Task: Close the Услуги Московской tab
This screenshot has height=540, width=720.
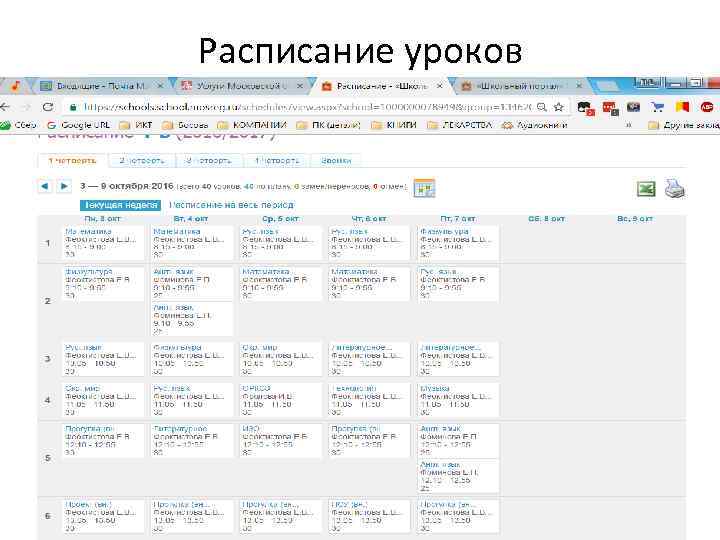Action: coord(299,86)
